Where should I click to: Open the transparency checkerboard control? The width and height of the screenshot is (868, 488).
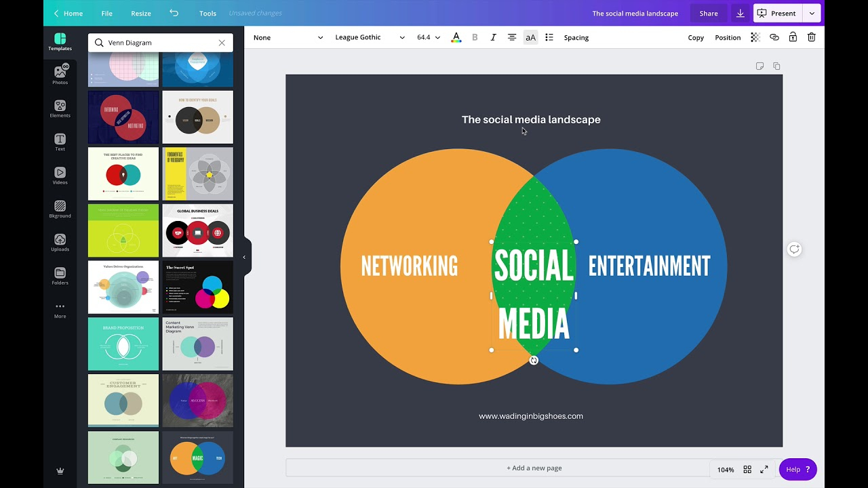[755, 37]
